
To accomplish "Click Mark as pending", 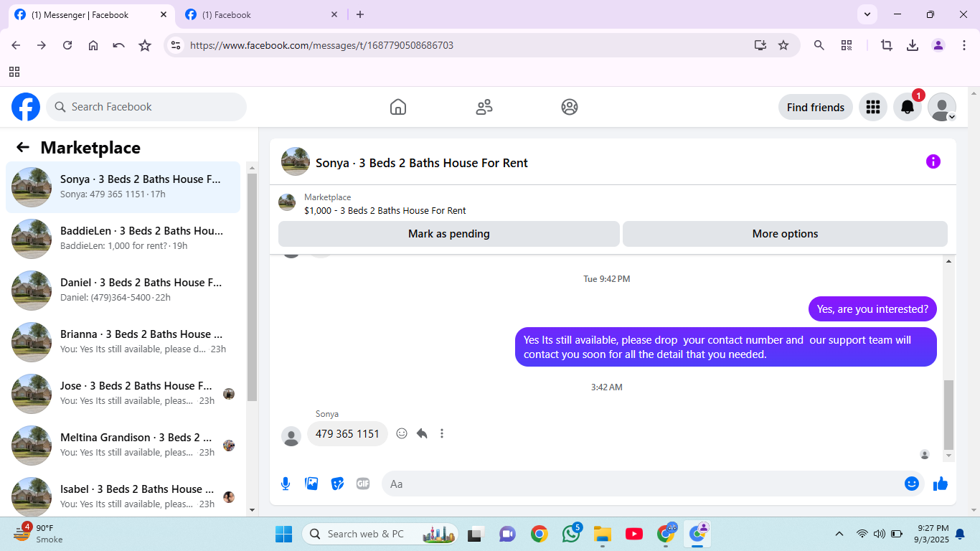I will (x=449, y=234).
